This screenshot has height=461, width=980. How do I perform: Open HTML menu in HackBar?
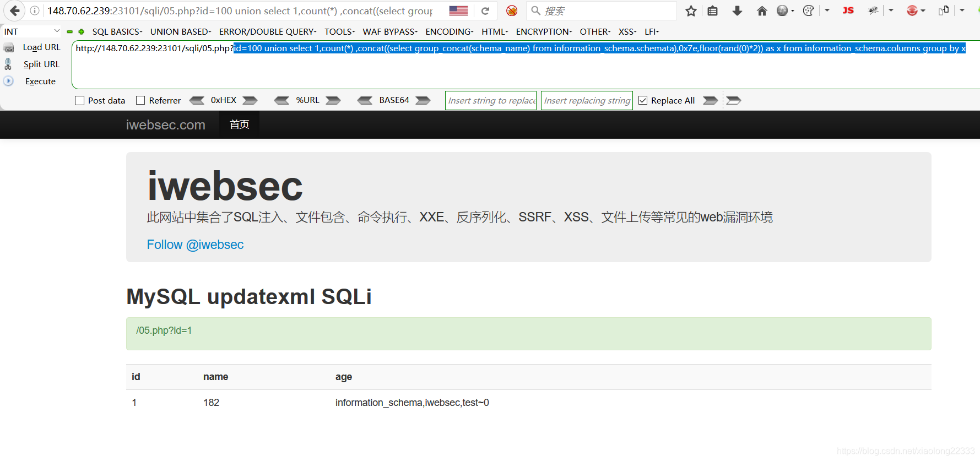coord(495,32)
